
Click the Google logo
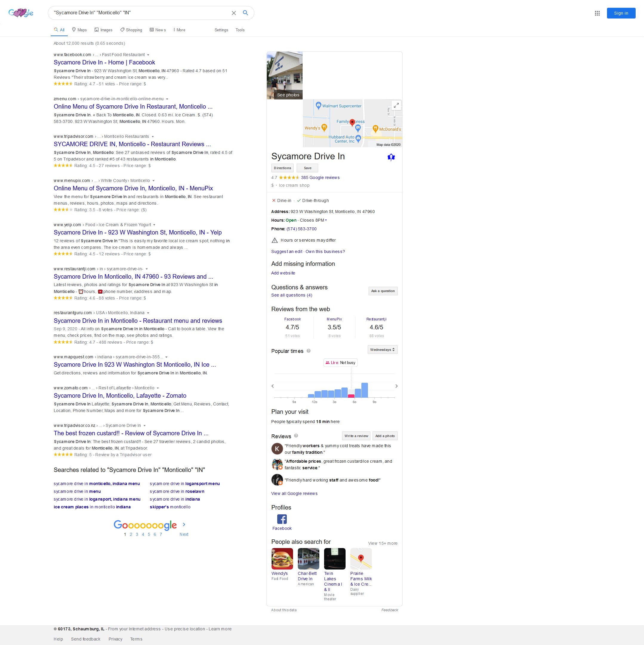click(x=21, y=13)
